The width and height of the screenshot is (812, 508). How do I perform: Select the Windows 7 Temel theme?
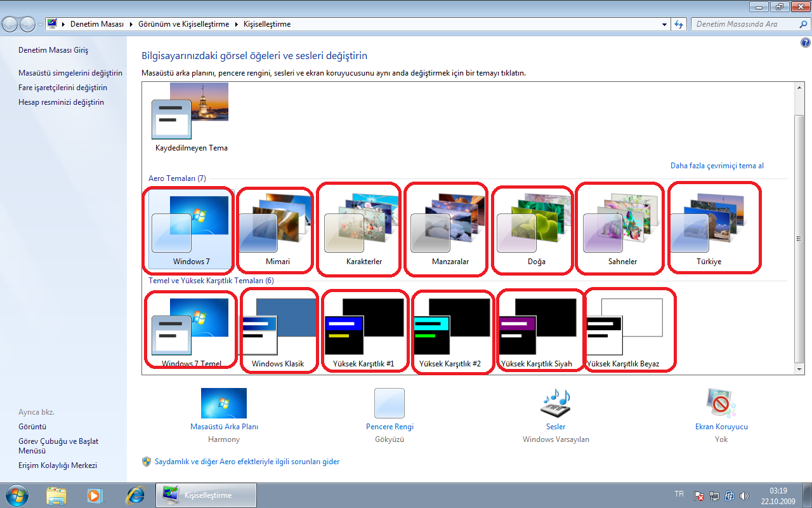pyautogui.click(x=191, y=333)
